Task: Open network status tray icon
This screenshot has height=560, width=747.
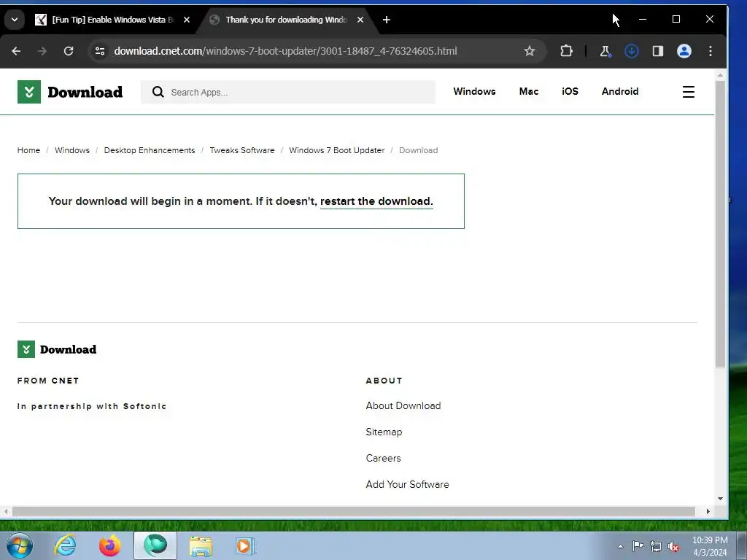Action: [x=656, y=546]
